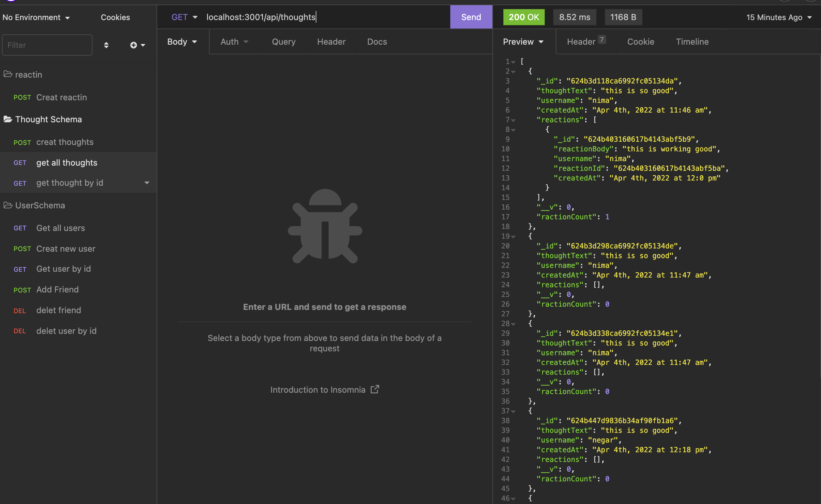Open the GET method dropdown

point(184,17)
